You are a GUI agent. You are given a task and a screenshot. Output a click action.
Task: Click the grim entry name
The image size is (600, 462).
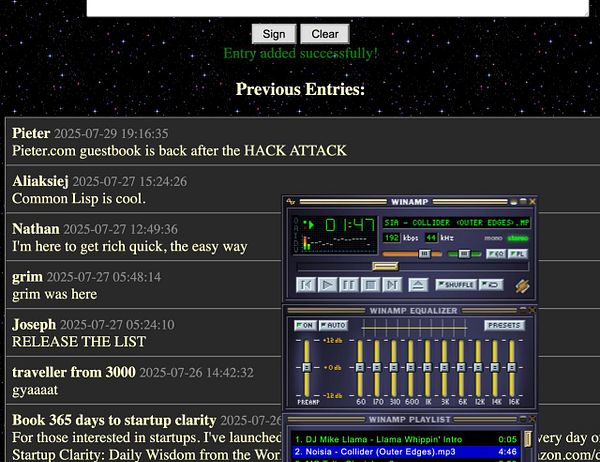[27, 277]
